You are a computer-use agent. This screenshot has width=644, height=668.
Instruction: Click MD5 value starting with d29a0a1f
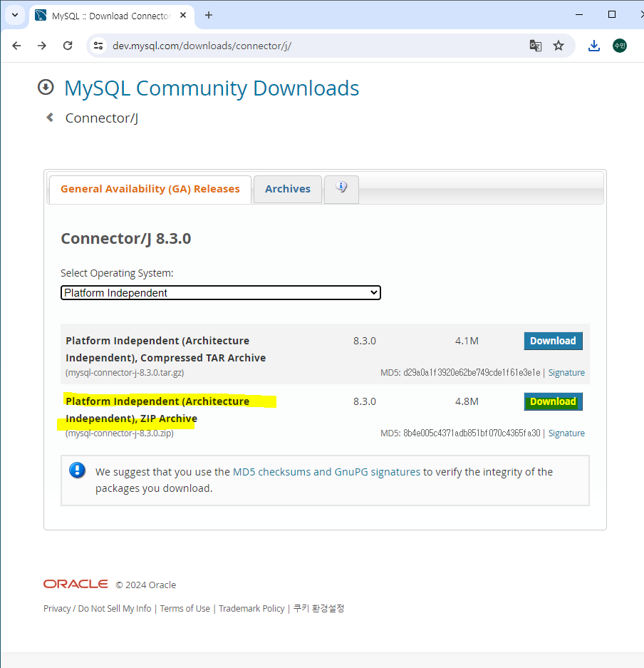(x=472, y=373)
